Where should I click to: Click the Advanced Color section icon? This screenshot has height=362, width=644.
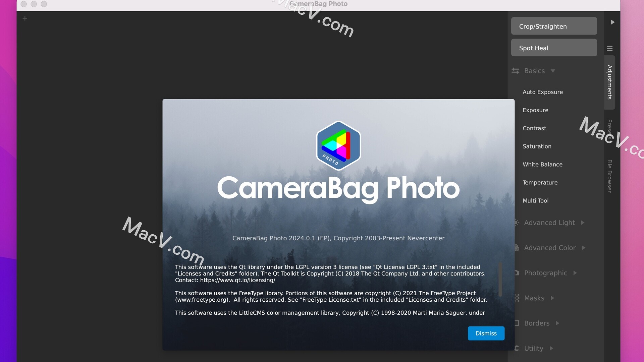(516, 247)
